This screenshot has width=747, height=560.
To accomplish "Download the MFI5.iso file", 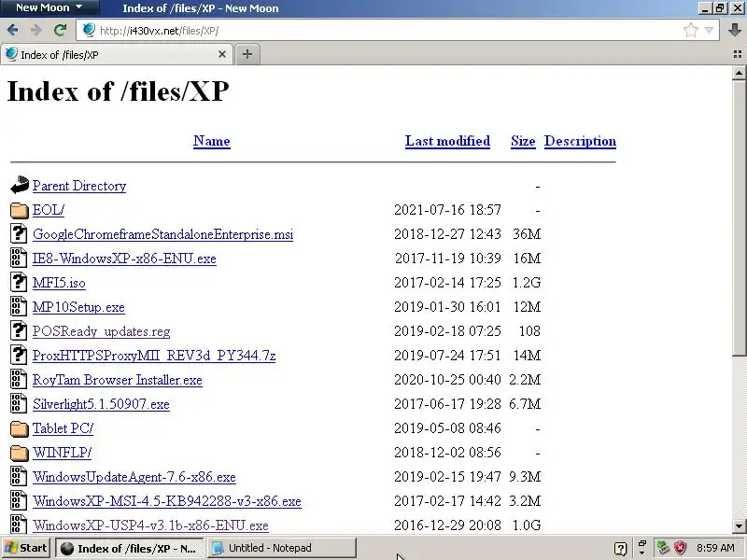I will (x=59, y=283).
